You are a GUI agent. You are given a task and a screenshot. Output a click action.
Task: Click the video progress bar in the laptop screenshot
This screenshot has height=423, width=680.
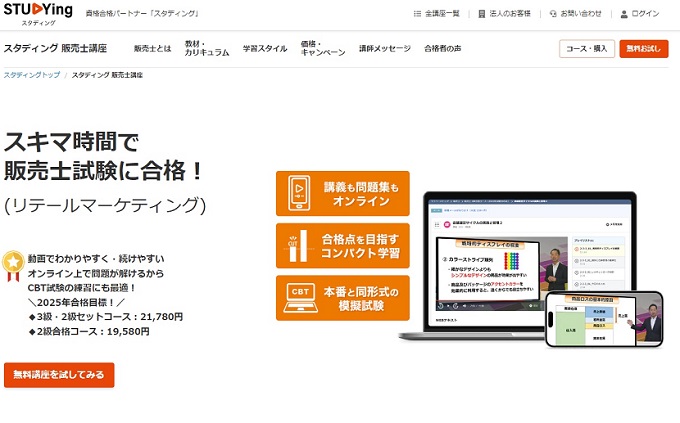489,300
